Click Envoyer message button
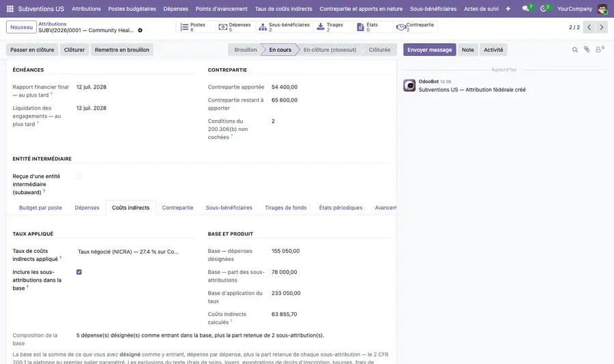Image resolution: width=614 pixels, height=364 pixels. coord(430,50)
